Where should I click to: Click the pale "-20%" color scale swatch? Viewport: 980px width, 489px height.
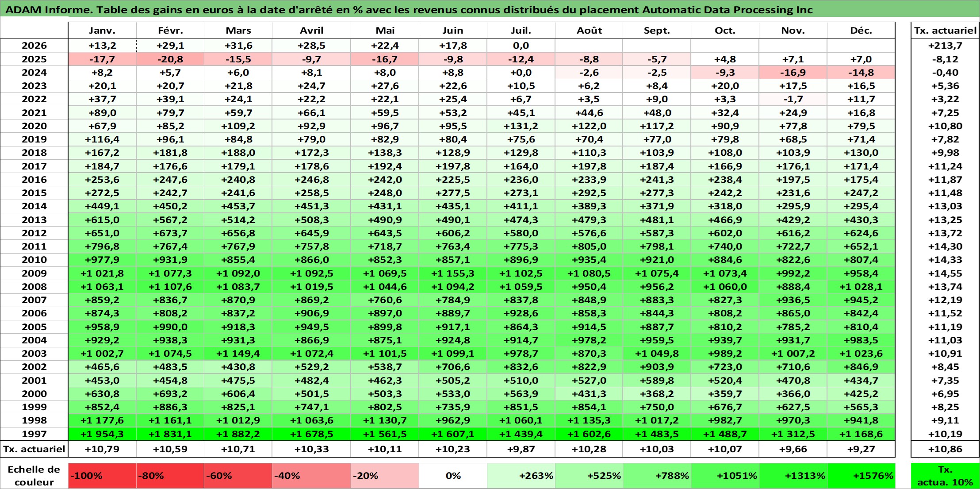385,476
